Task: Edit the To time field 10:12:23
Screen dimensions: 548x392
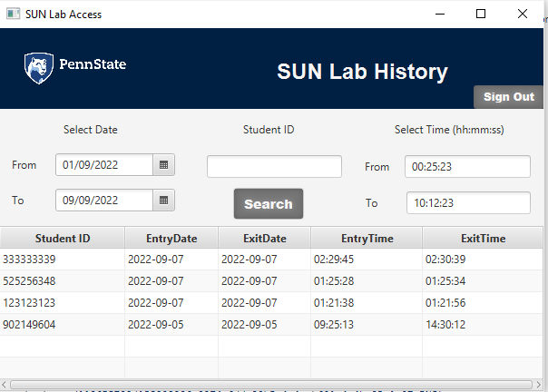Action: click(x=468, y=203)
